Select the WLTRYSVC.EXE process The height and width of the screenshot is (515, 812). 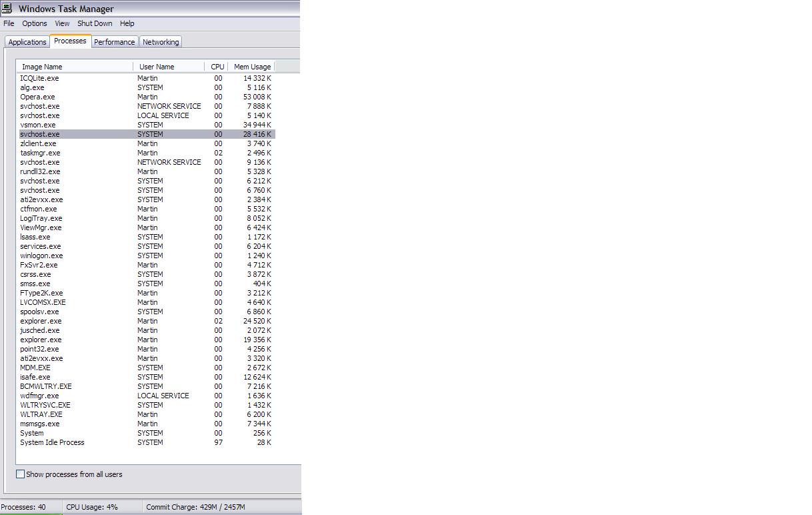(146, 405)
